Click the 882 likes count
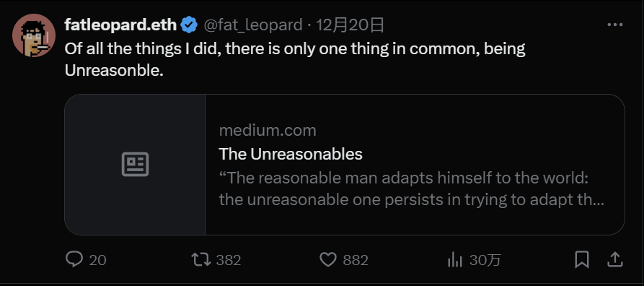The height and width of the screenshot is (286, 644). click(356, 261)
